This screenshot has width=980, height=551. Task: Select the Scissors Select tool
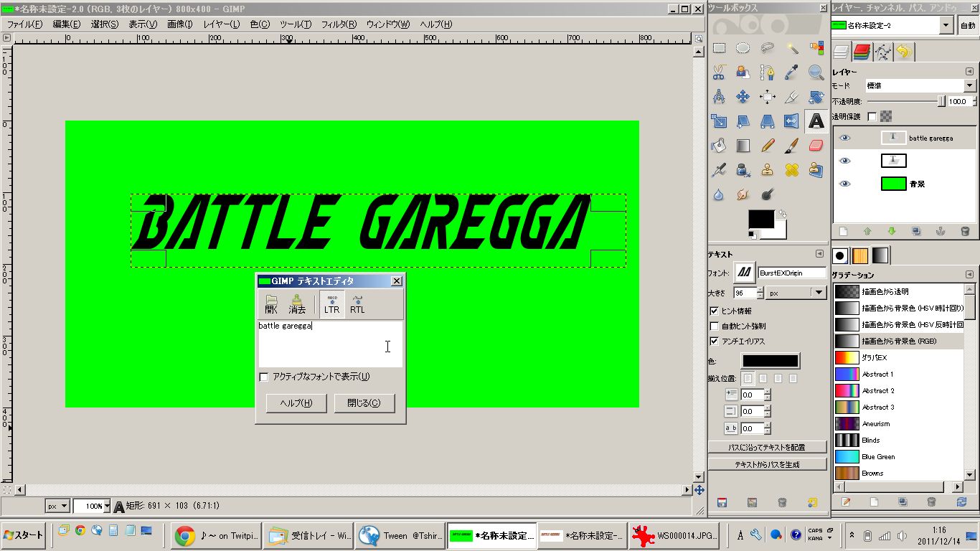(x=719, y=72)
